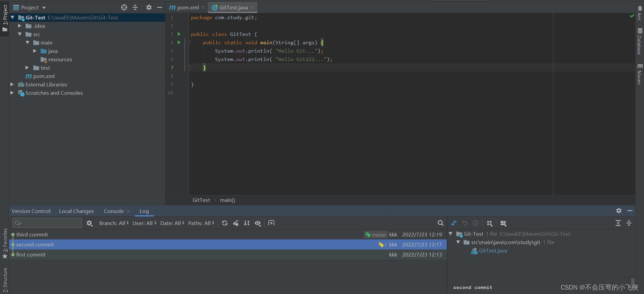
Task: Click the master branch label
Action: tap(376, 235)
